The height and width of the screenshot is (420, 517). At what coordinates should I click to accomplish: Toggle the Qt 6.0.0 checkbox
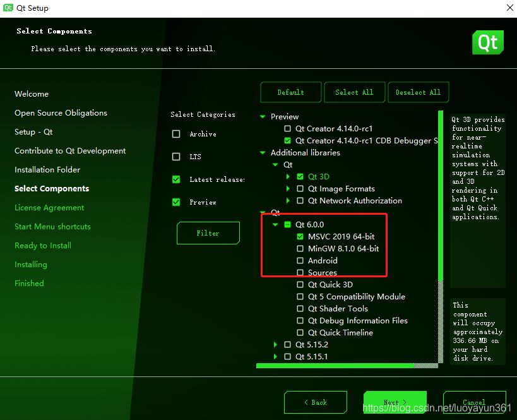[x=287, y=225]
